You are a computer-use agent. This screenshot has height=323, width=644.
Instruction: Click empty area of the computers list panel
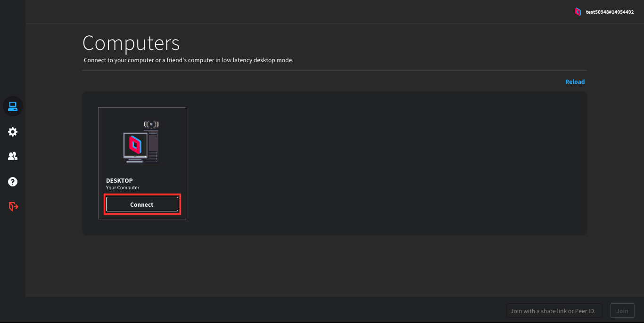[x=377, y=165]
